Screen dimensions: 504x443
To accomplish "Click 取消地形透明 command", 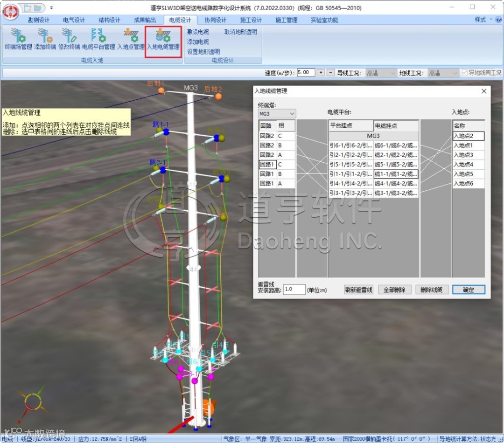I will [240, 32].
